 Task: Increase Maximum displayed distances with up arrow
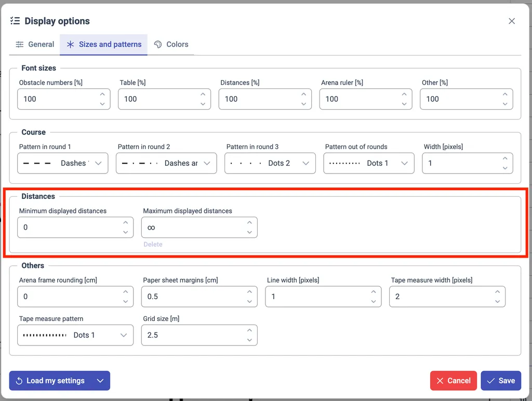[249, 223]
